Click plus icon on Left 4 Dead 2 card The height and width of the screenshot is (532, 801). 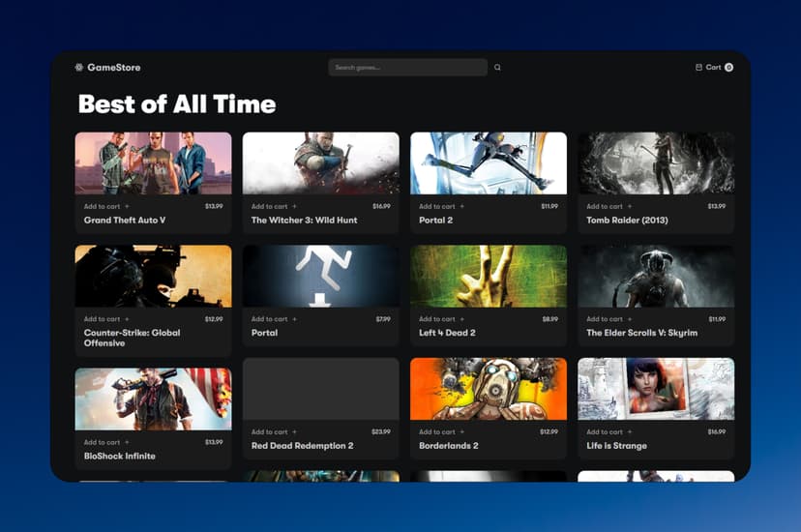pyautogui.click(x=462, y=319)
